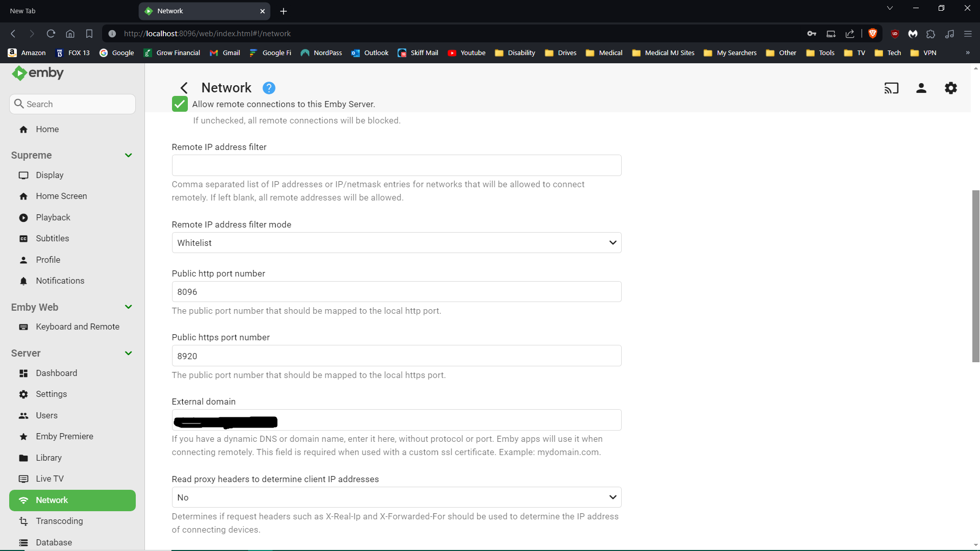Uncheck Allow remote connections checkbox
This screenshot has height=551, width=980.
[180, 104]
